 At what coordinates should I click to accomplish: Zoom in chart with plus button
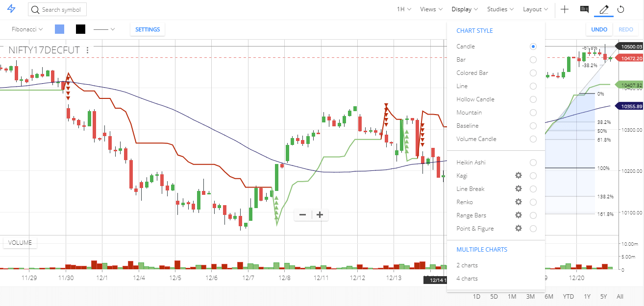[x=320, y=214]
